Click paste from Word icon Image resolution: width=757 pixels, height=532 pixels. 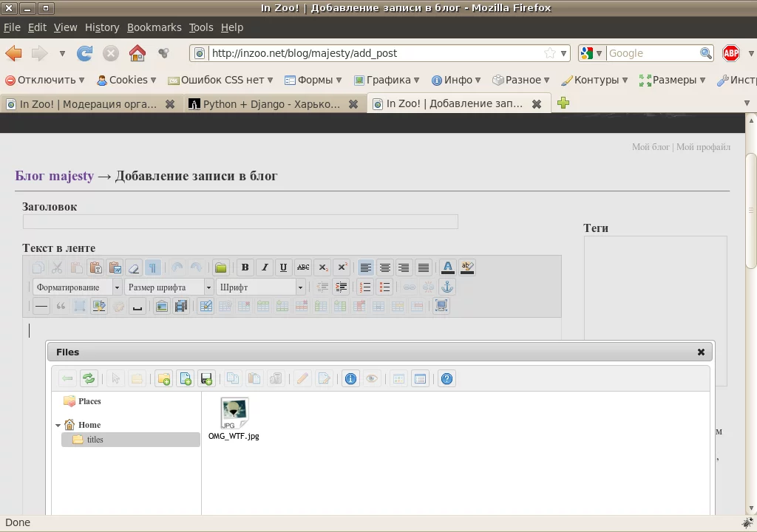(115, 267)
